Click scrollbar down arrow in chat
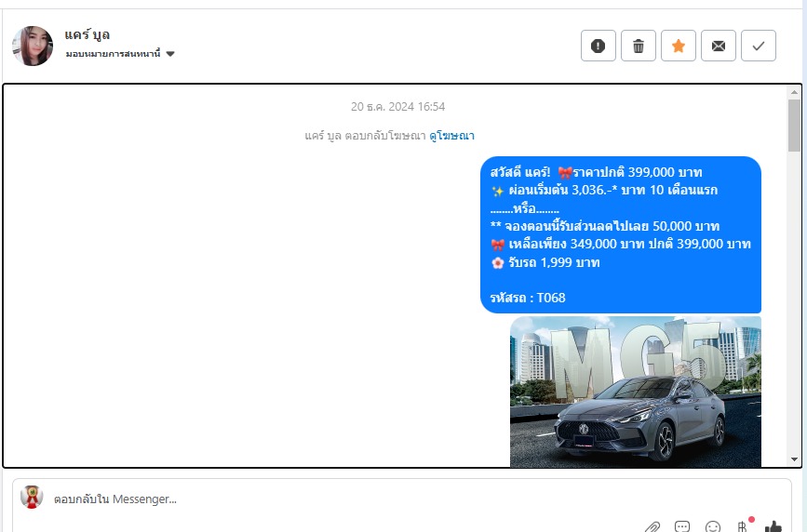The height and width of the screenshot is (532, 807). click(794, 459)
